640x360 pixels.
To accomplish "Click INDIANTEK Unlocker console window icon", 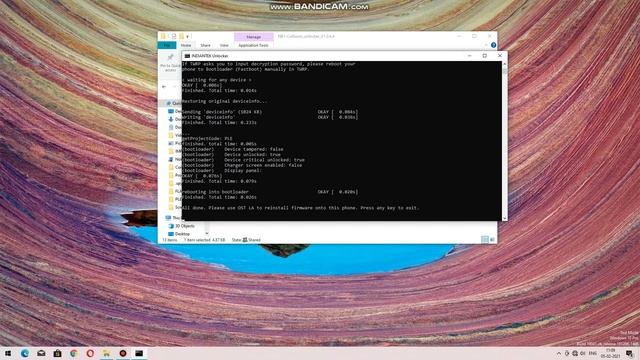I will [x=187, y=56].
